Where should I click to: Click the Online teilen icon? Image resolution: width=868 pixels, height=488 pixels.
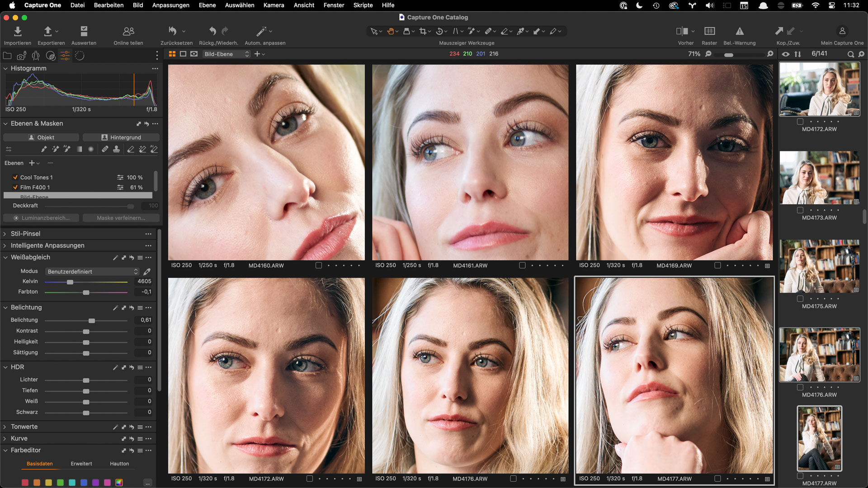coord(128,31)
